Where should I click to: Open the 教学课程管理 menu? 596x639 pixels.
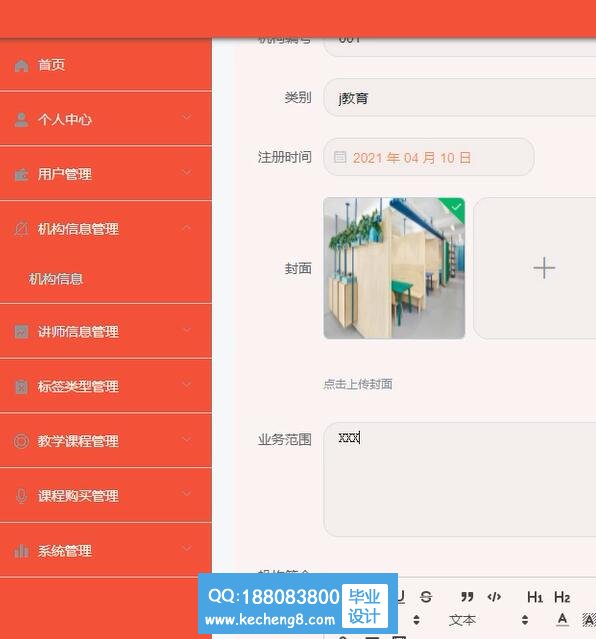(x=106, y=441)
